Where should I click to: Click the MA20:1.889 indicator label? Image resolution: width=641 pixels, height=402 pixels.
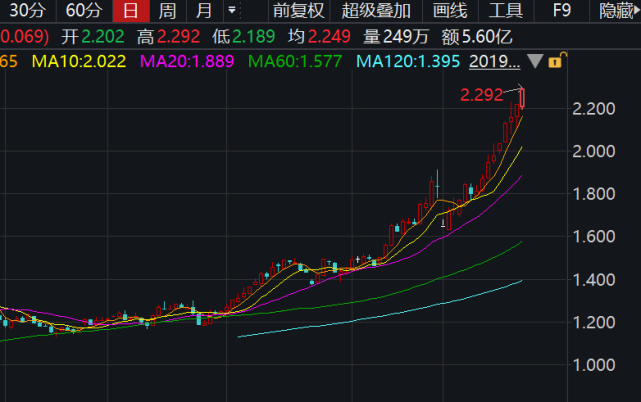pyautogui.click(x=187, y=62)
